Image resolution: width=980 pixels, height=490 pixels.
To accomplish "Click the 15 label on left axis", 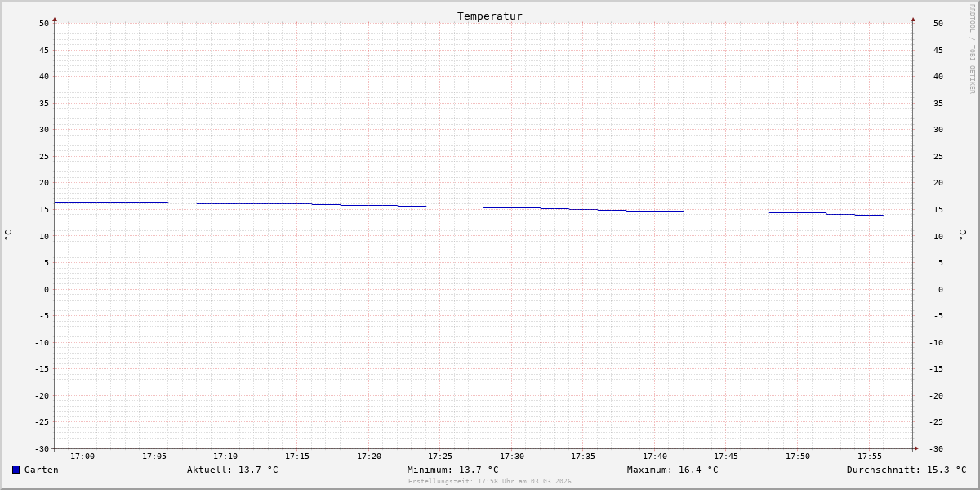I will coord(44,209).
